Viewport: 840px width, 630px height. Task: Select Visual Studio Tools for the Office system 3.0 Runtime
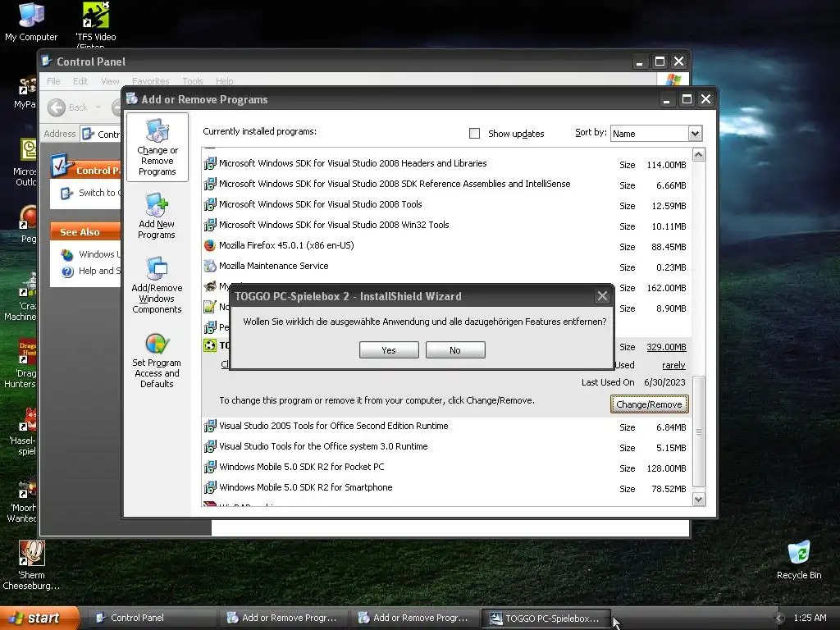446,446
